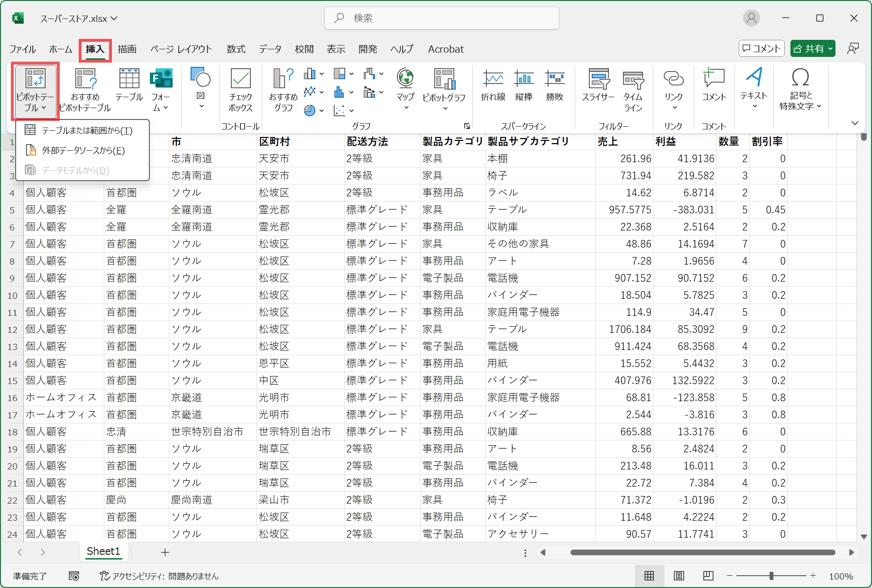Insert a Timeline filter

pos(633,90)
